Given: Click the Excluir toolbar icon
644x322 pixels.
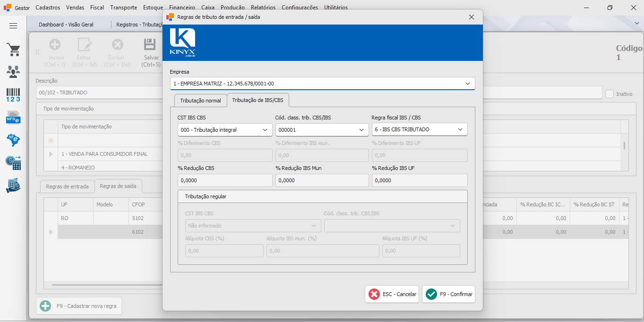Looking at the screenshot, I should [x=118, y=45].
